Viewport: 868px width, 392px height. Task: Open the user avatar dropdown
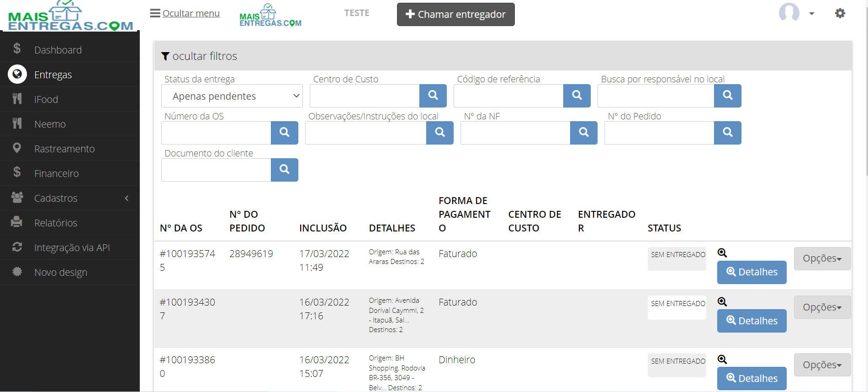pyautogui.click(x=797, y=13)
